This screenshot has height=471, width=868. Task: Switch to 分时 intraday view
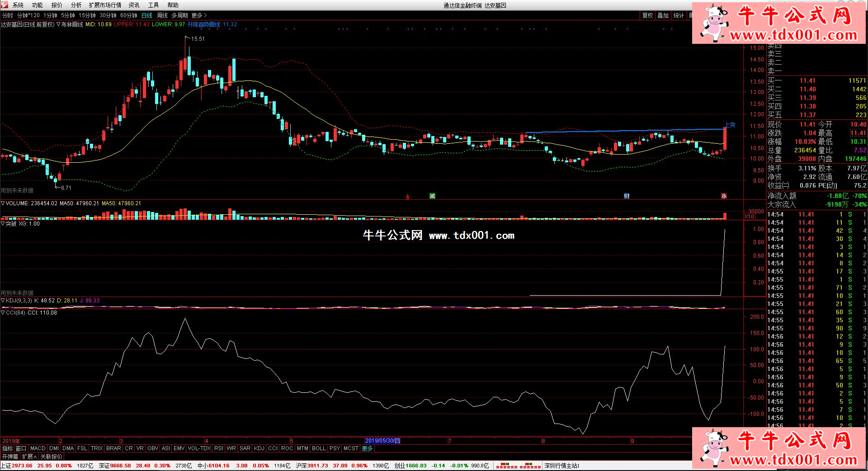[8, 15]
